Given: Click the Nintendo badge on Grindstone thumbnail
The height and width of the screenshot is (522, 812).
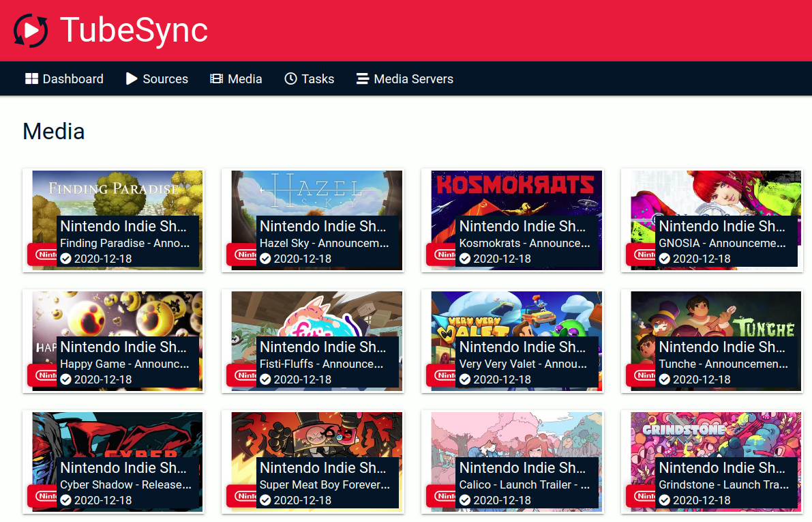Looking at the screenshot, I should click(x=641, y=496).
